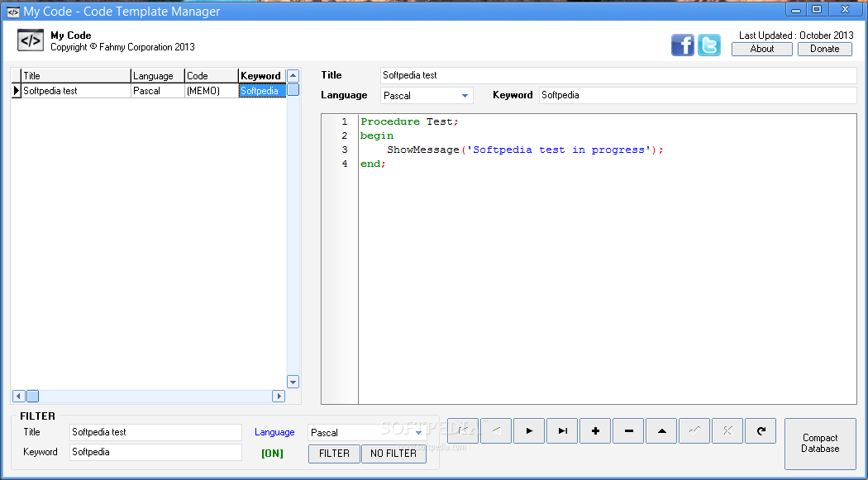Click the grid horizontal scrollbar thumb
Viewport: 868px width, 480px height.
tap(33, 396)
